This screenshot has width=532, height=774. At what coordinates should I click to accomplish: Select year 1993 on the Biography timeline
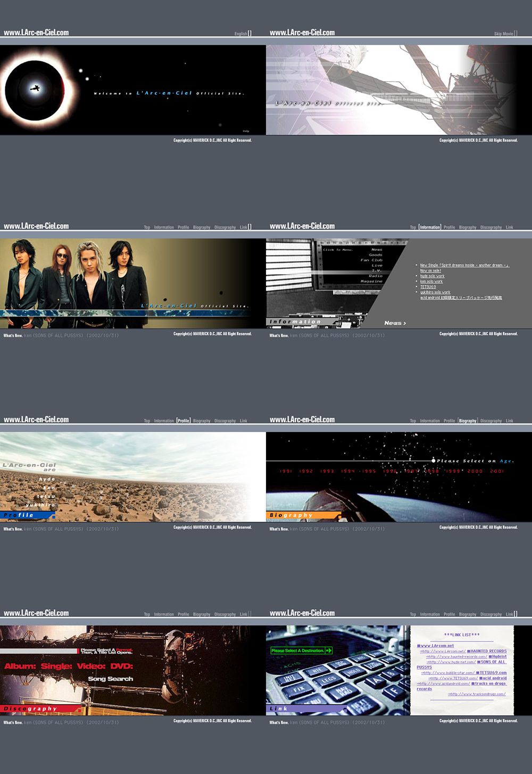327,471
